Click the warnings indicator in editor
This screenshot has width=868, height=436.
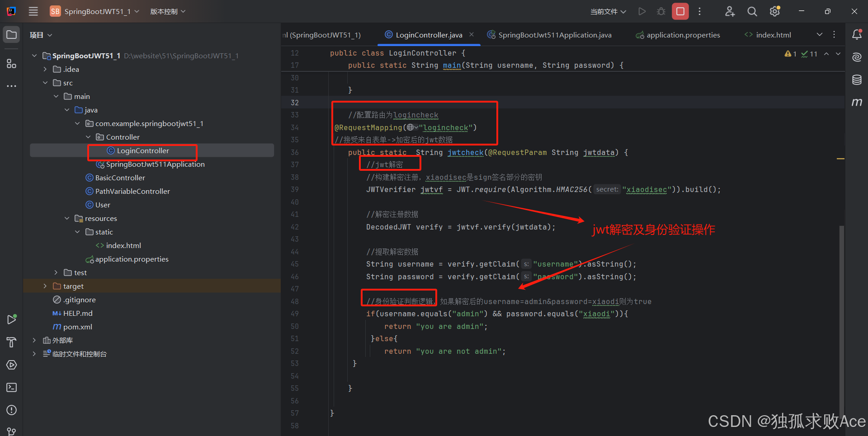791,54
